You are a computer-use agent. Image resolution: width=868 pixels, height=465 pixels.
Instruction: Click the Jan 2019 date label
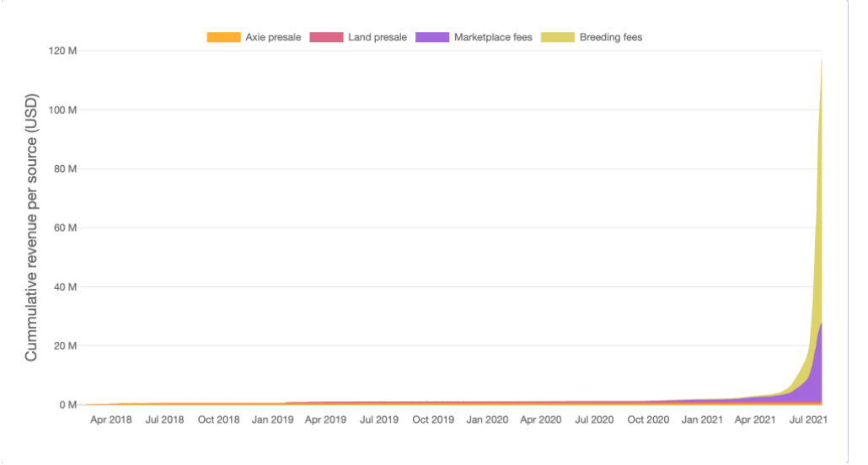click(272, 420)
